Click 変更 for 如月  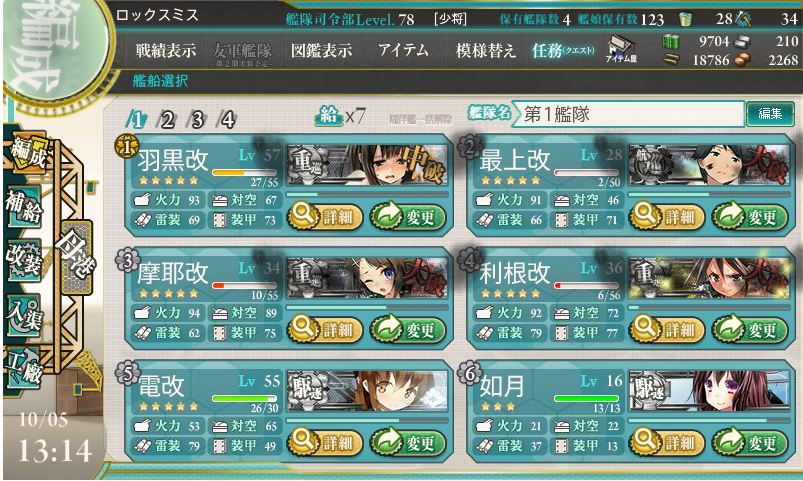point(750,443)
